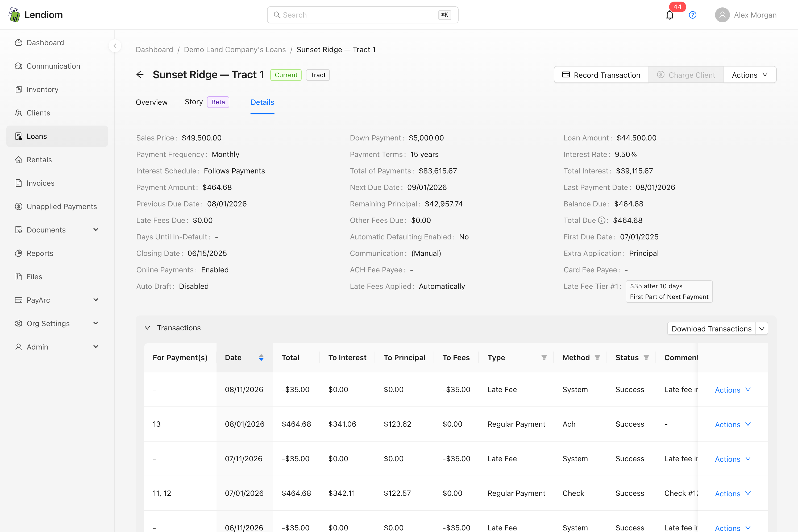Expand the PayArc sidebar menu

pyautogui.click(x=57, y=300)
